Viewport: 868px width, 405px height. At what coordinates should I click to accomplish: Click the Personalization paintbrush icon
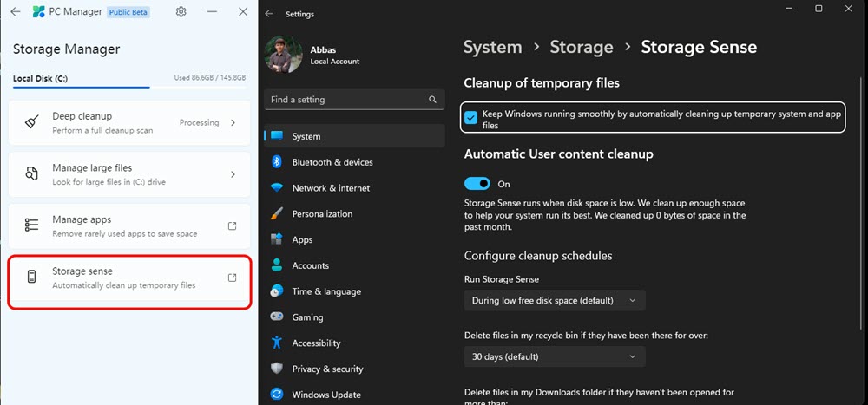[x=277, y=213]
